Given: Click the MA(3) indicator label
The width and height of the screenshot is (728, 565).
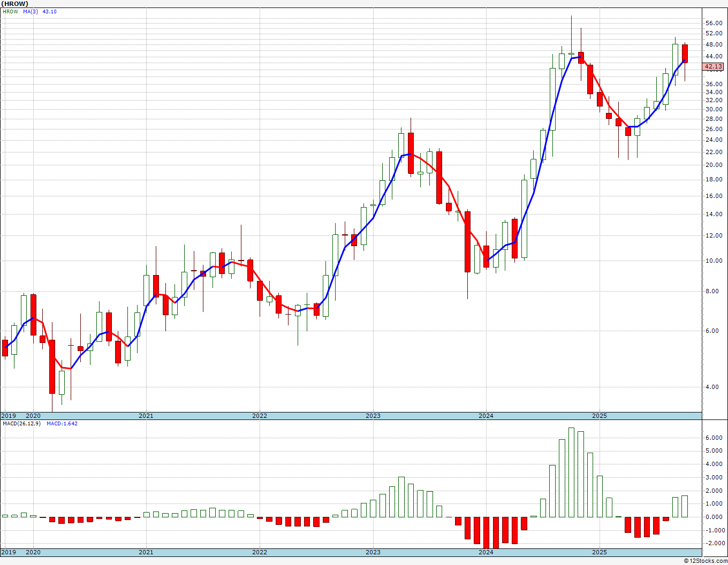Looking at the screenshot, I should (x=31, y=11).
